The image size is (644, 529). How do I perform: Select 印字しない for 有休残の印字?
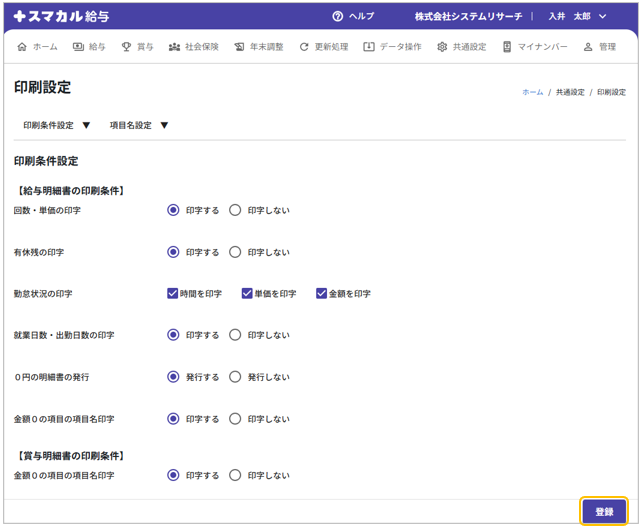coord(235,252)
